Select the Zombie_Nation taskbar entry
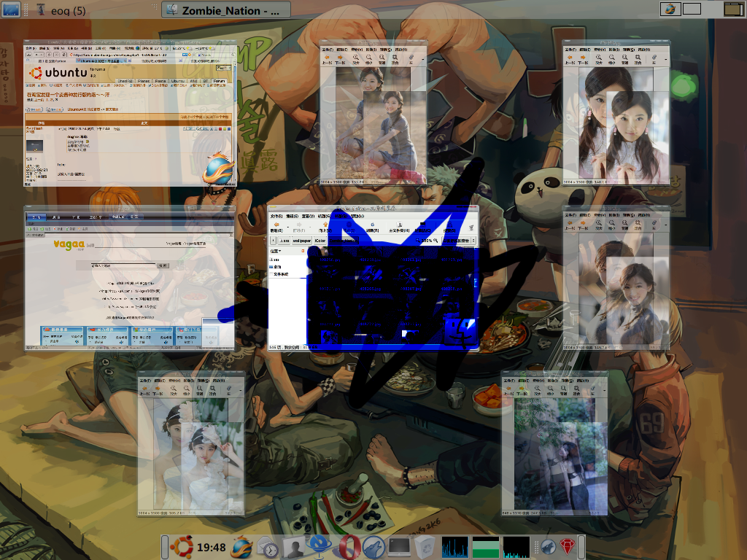The width and height of the screenshot is (747, 560). (226, 10)
